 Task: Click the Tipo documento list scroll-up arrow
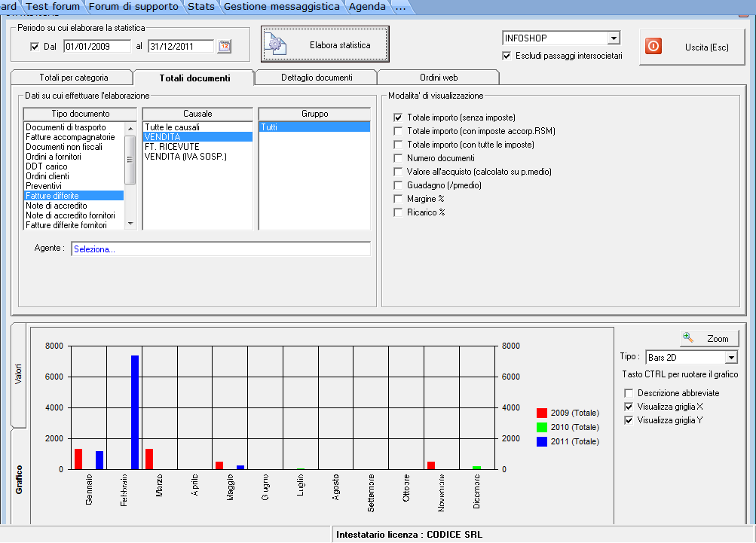tap(130, 128)
